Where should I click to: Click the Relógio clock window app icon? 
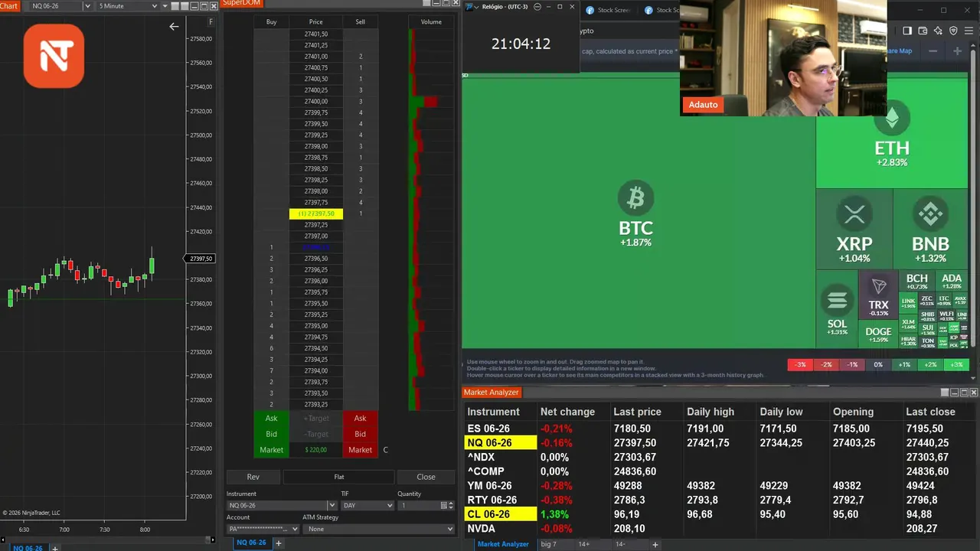469,7
